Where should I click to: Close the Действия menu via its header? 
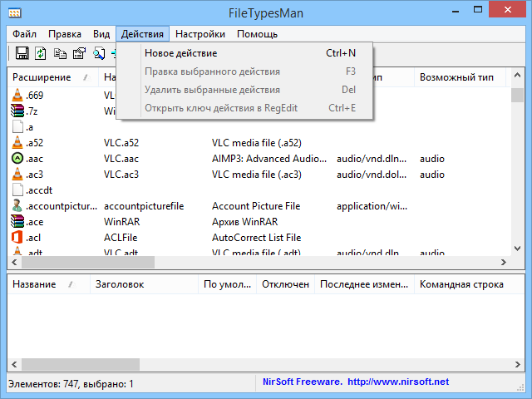pos(142,34)
